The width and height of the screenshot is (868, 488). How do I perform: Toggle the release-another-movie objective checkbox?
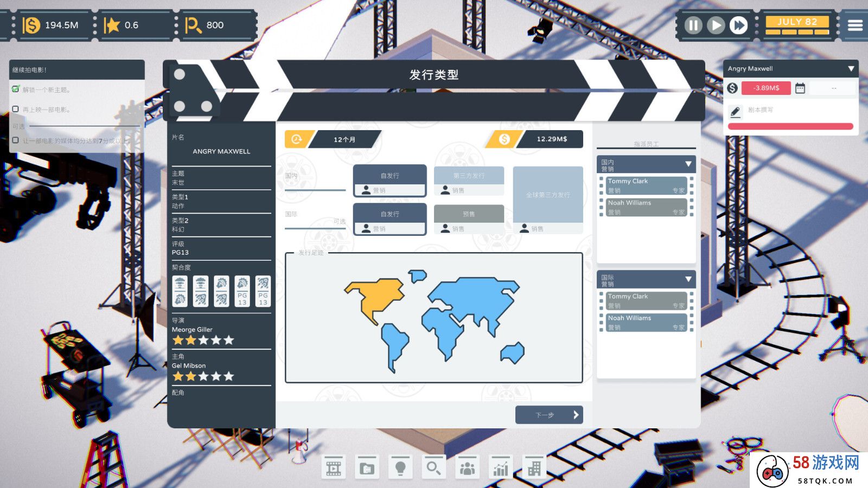[16, 109]
